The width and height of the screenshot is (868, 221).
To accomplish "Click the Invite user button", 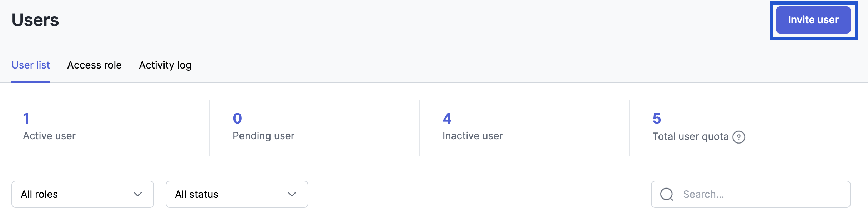I will point(813,20).
